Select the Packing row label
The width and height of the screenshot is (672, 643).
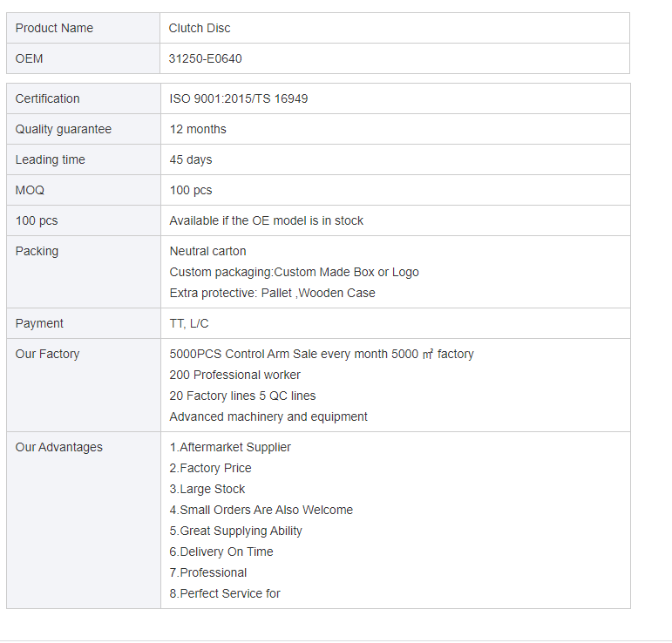pos(84,272)
